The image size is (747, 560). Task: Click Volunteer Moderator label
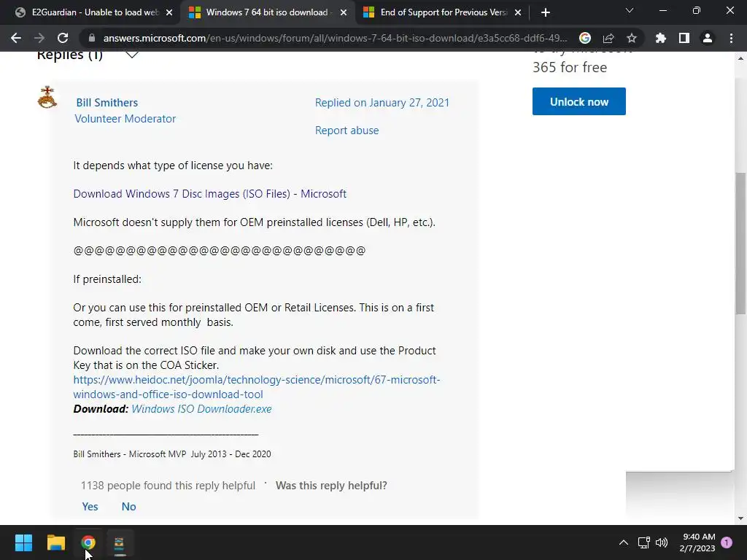pyautogui.click(x=125, y=119)
